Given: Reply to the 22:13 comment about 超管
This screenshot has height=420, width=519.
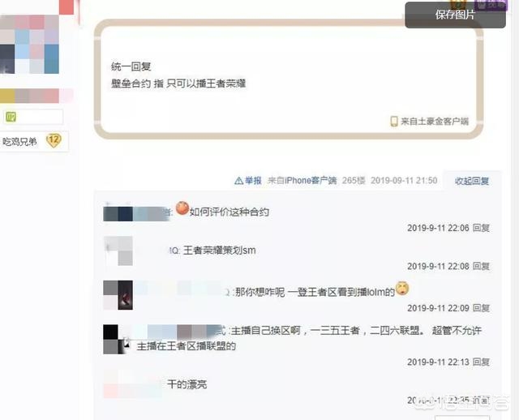Looking at the screenshot, I should (x=481, y=362).
